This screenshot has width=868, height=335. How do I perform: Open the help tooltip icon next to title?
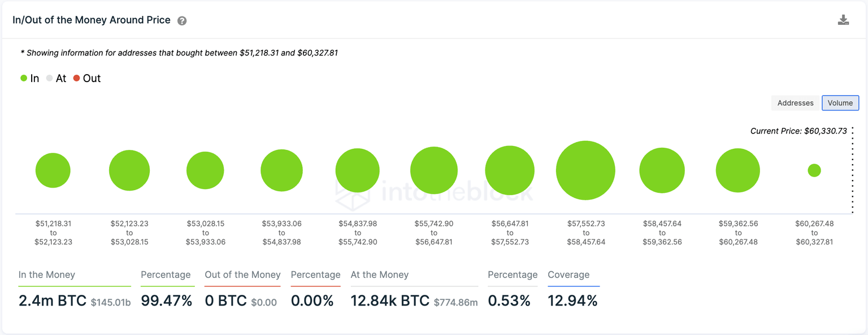pyautogui.click(x=182, y=20)
